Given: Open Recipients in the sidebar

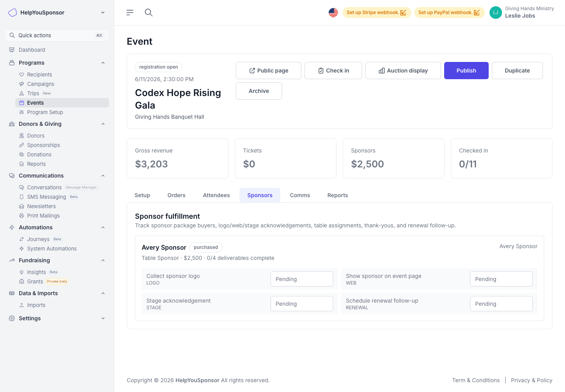Looking at the screenshot, I should [x=39, y=74].
